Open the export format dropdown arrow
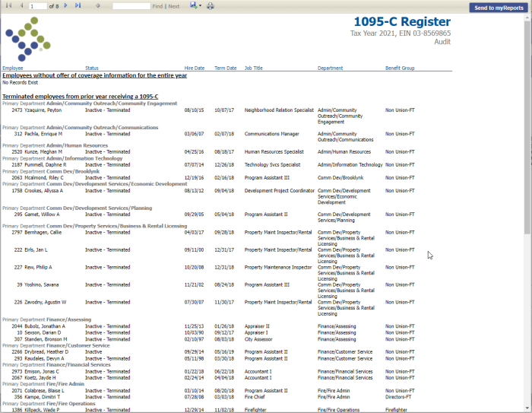Screen dimensions: 532x413 click(x=200, y=6)
